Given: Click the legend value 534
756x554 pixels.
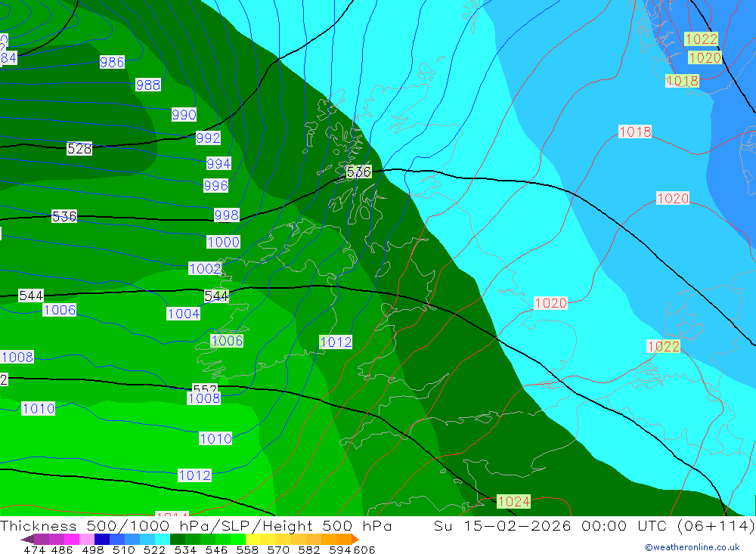Looking at the screenshot, I should [186, 550].
